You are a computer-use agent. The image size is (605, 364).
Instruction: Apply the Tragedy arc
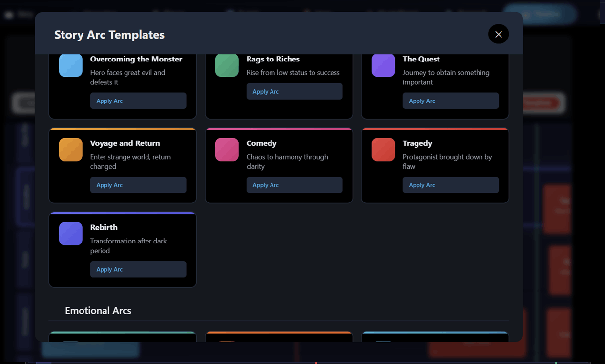pyautogui.click(x=451, y=185)
